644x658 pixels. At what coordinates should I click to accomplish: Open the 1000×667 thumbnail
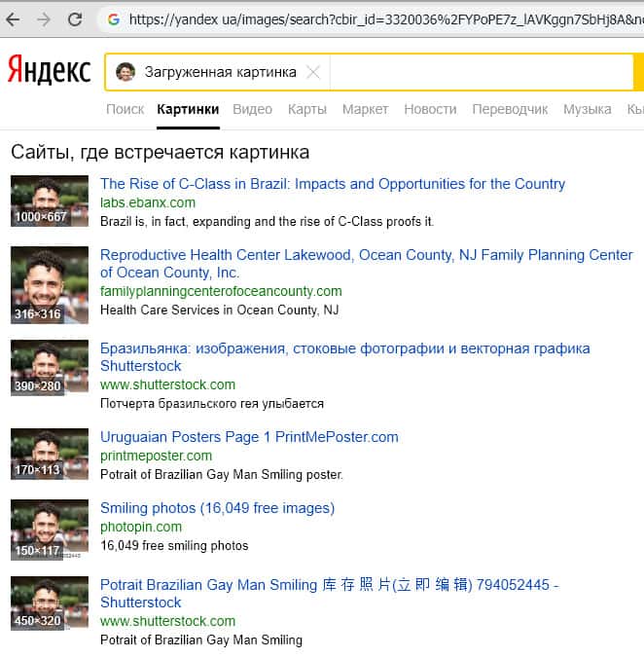point(50,201)
